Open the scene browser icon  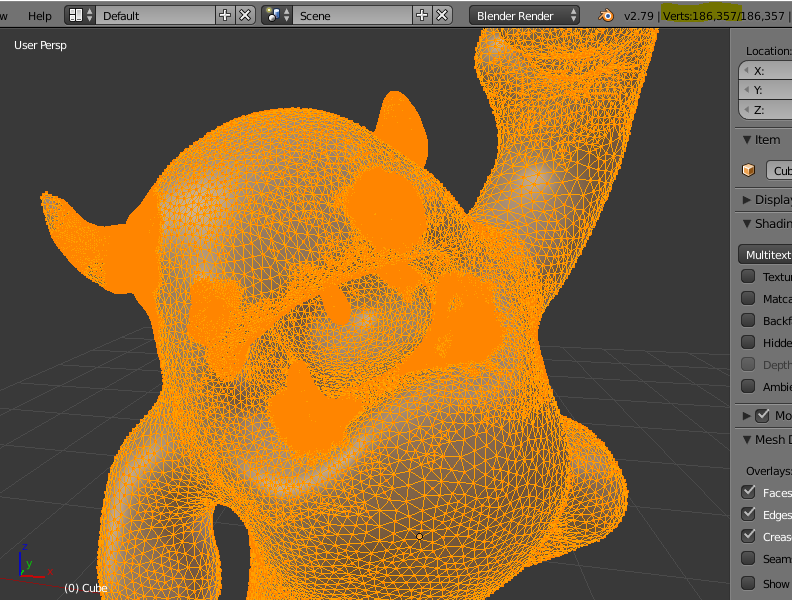(x=278, y=16)
